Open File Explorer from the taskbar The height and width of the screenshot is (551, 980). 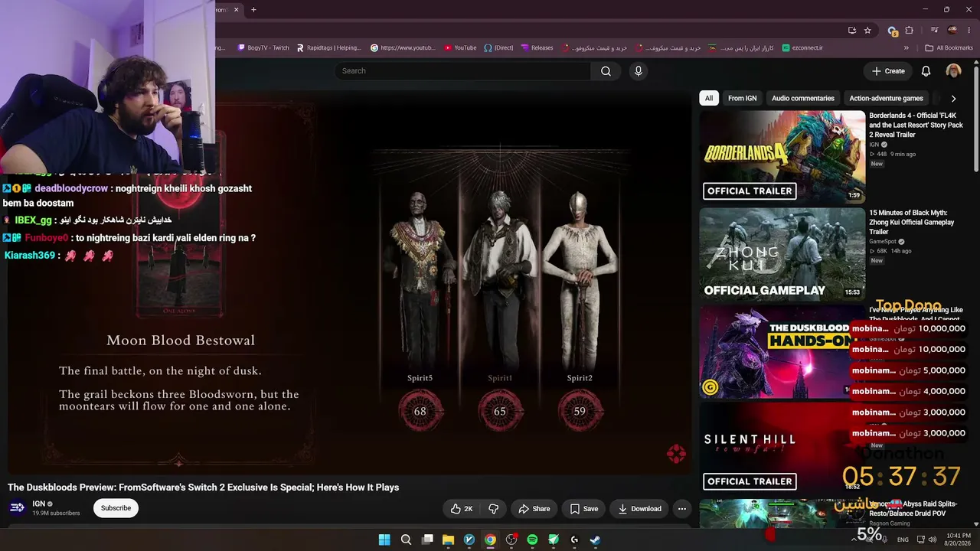point(448,540)
